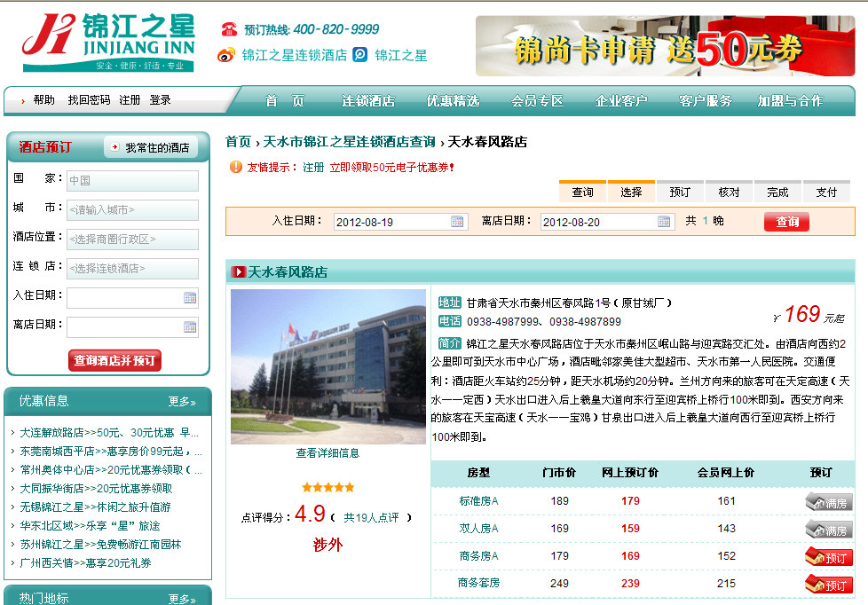
Task: Open 大同振华街店 20元优惠券 link
Action: (x=96, y=488)
